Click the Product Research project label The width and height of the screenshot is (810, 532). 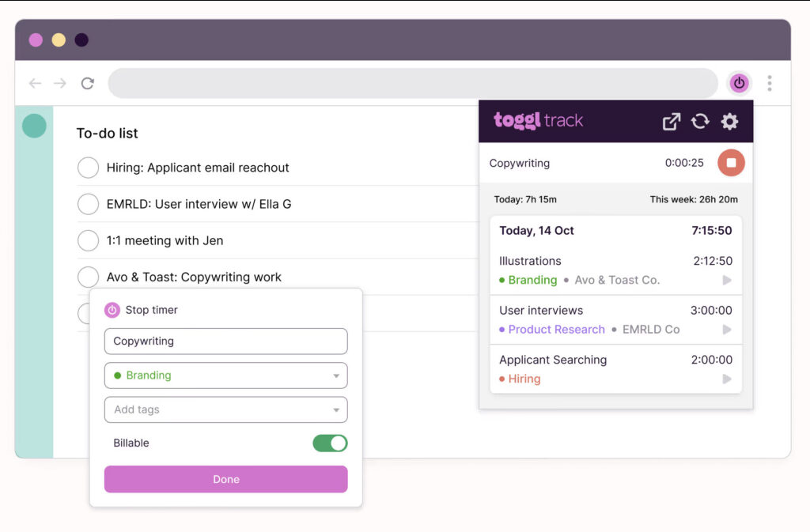click(556, 329)
